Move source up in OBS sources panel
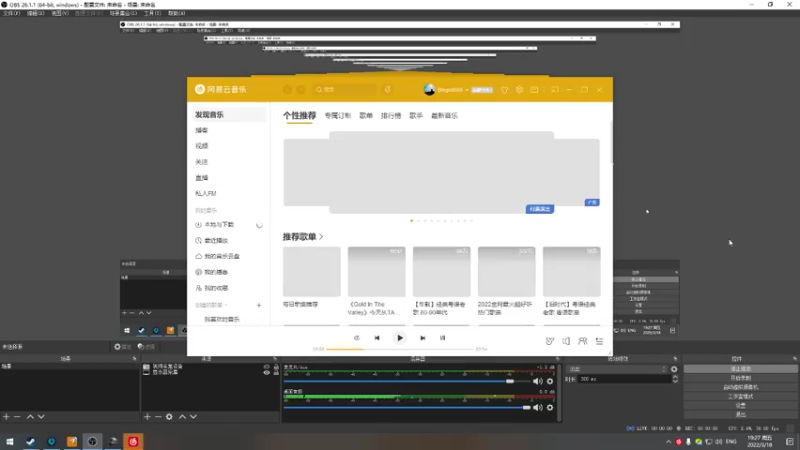 point(182,417)
